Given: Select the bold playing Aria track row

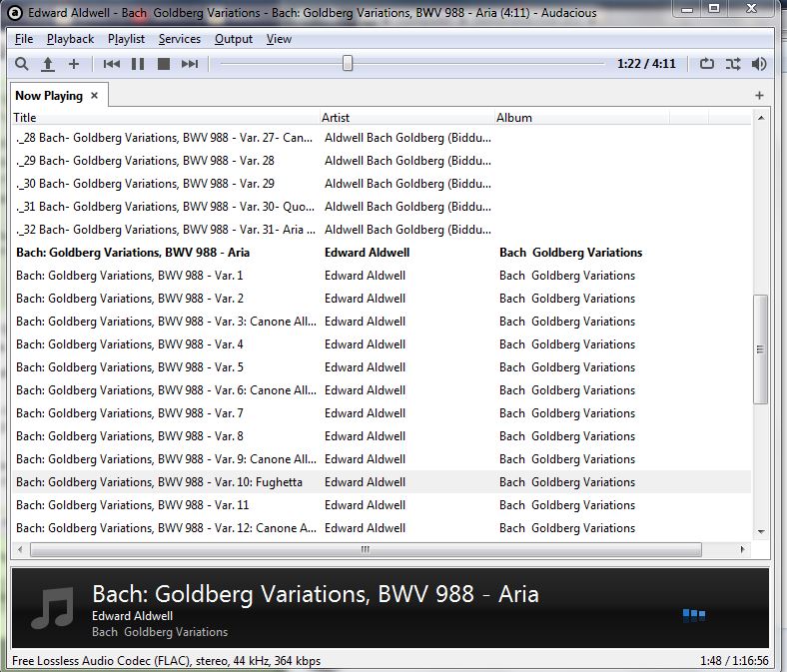Looking at the screenshot, I should 382,253.
